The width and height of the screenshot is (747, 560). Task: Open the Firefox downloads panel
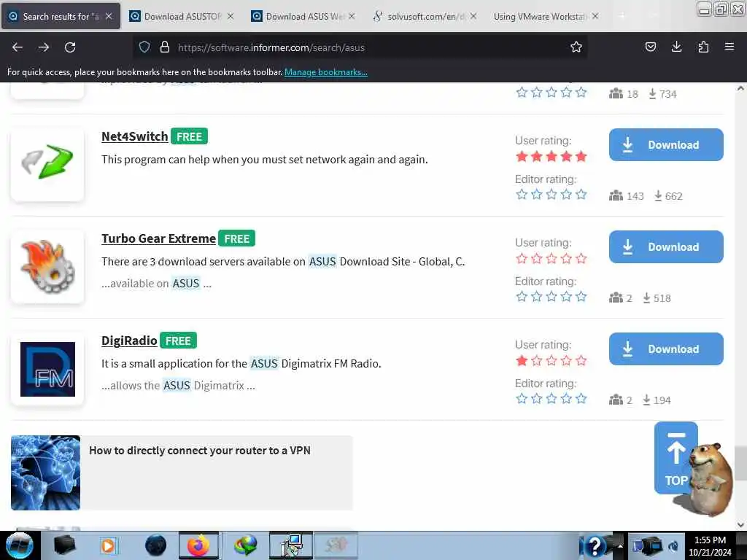pyautogui.click(x=676, y=47)
